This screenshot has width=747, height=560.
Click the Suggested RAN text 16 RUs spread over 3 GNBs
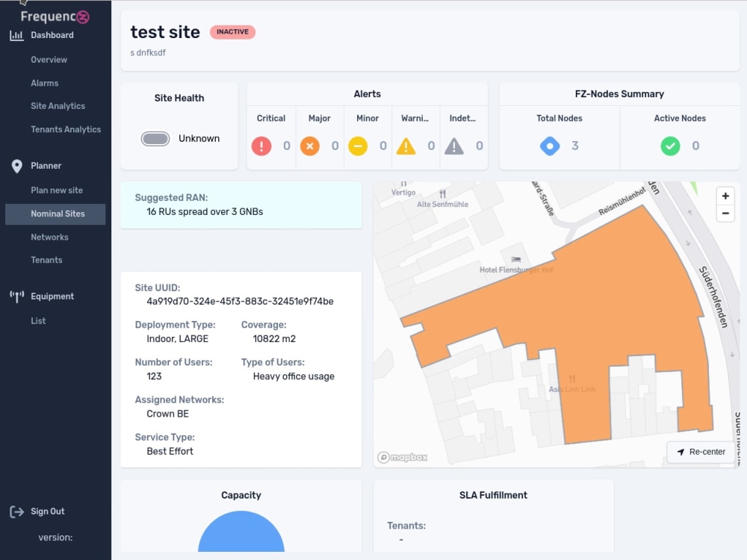[x=205, y=212]
